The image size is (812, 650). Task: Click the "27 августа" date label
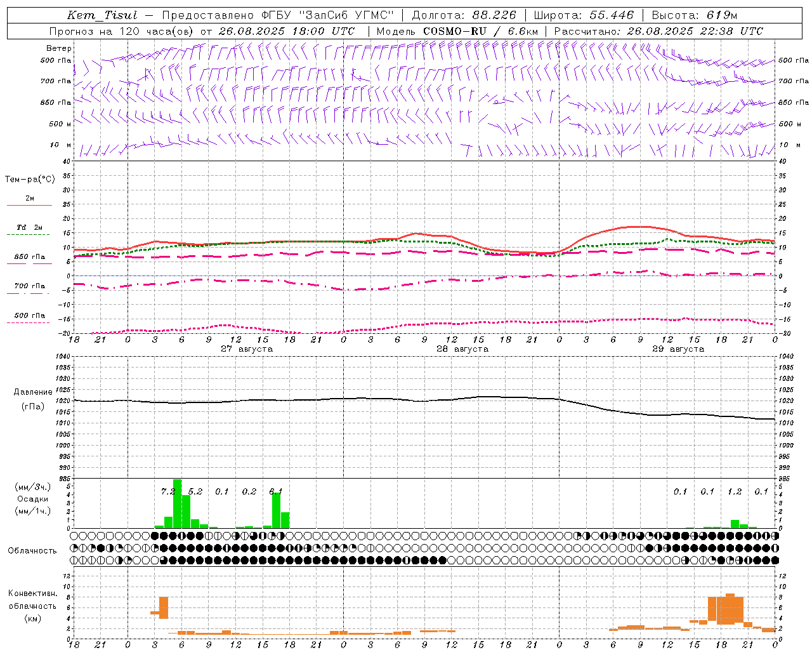tap(247, 349)
